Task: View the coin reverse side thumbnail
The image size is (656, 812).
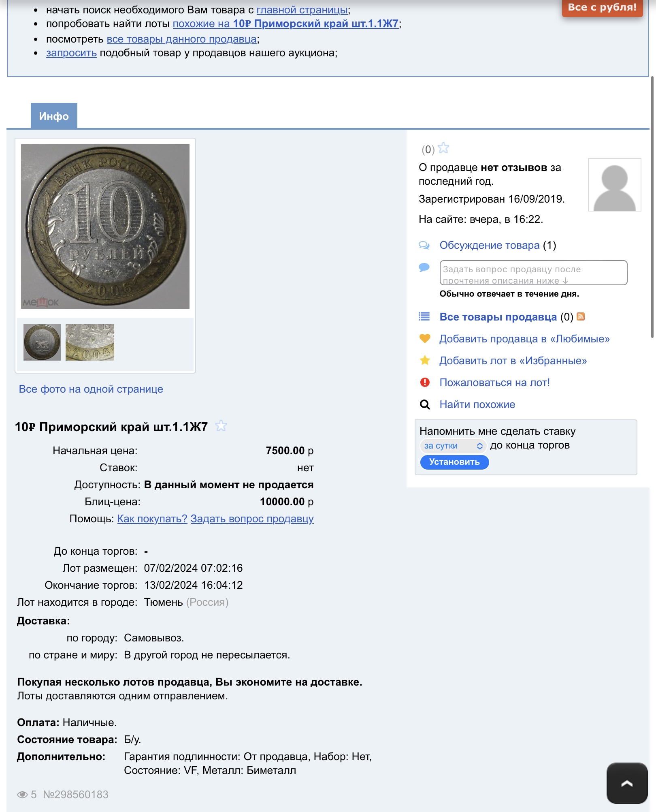Action: pos(42,342)
